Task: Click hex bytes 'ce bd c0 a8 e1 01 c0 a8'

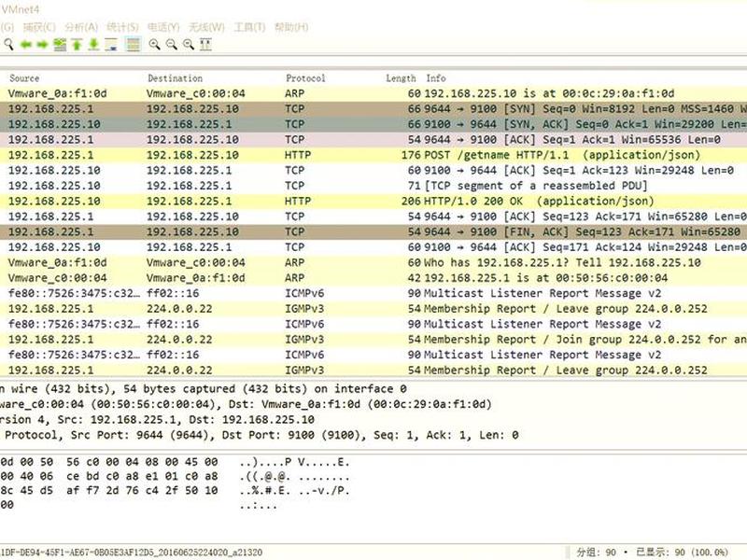Action: pyautogui.click(x=142, y=476)
